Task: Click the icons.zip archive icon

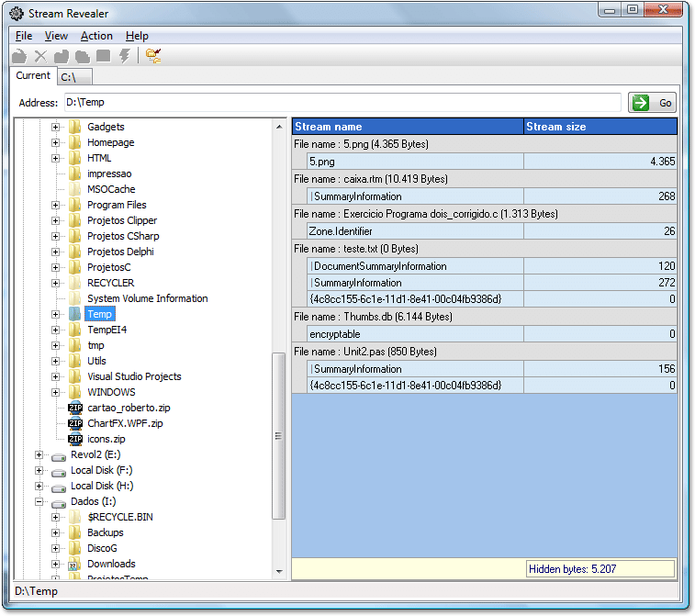Action: (x=75, y=439)
